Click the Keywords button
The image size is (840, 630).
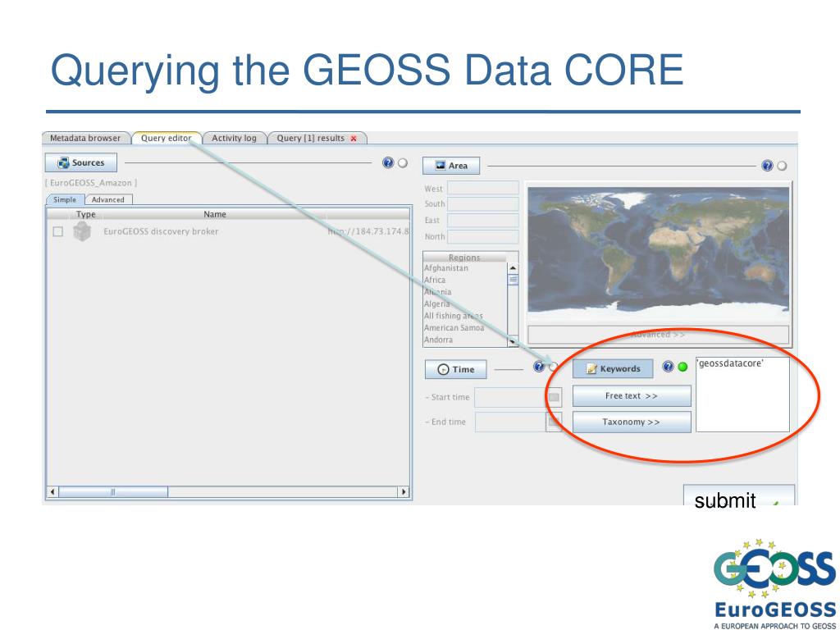(613, 368)
